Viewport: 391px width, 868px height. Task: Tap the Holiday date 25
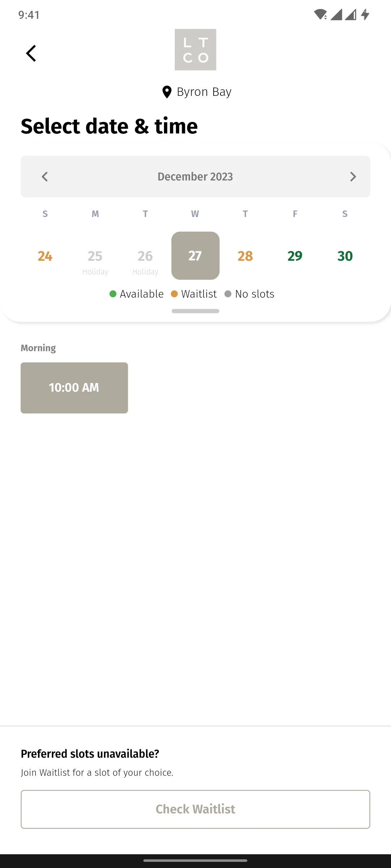click(95, 261)
